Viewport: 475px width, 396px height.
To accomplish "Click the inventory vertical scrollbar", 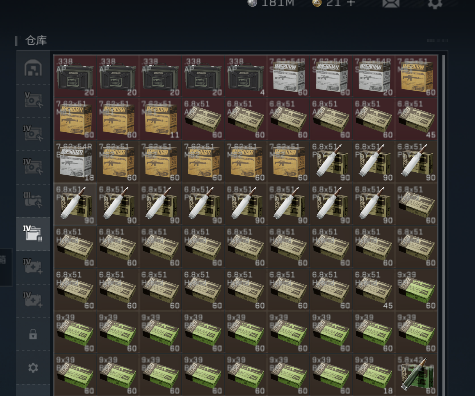I will click(x=443, y=225).
